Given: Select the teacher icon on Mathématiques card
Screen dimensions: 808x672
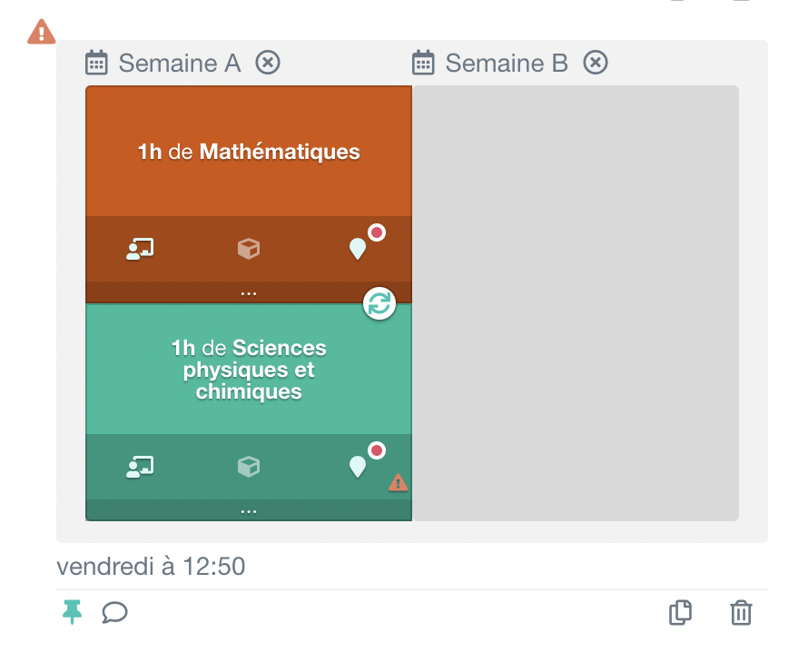Looking at the screenshot, I should pyautogui.click(x=139, y=248).
